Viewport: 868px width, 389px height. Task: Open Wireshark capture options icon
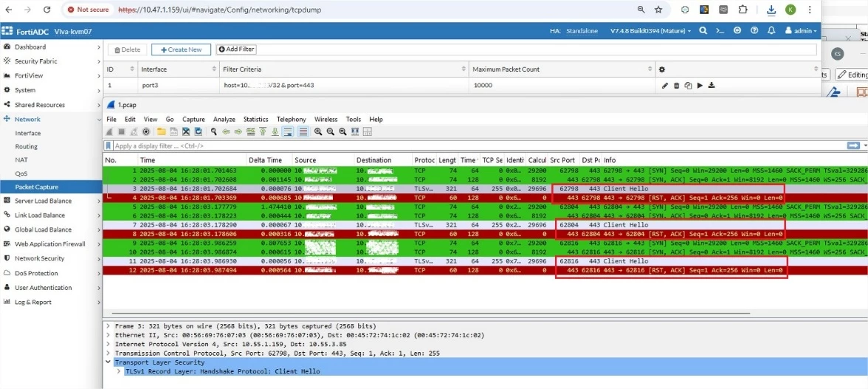(145, 131)
